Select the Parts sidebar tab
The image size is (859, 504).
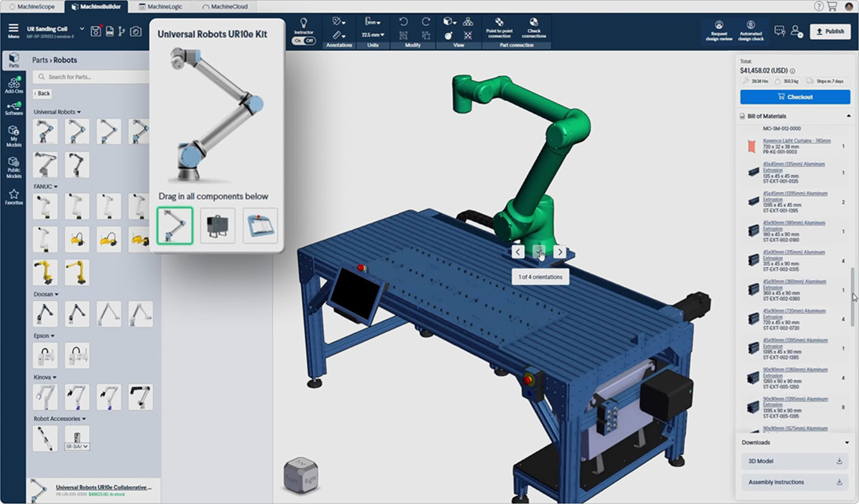tap(13, 60)
